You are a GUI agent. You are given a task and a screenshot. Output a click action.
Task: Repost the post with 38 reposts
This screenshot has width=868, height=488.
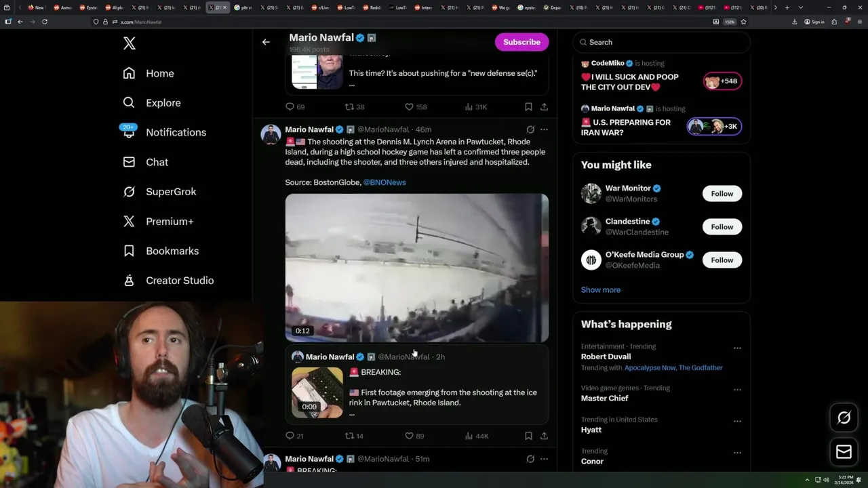355,107
